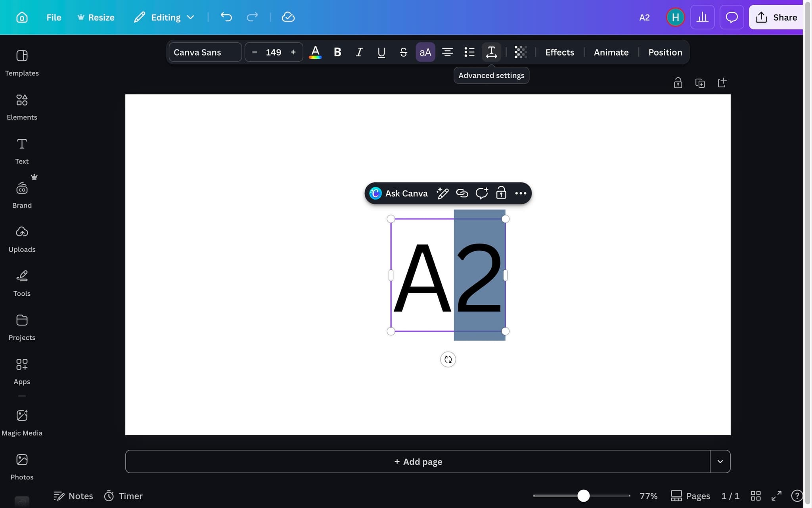
Task: Toggle italic formatting
Action: point(359,52)
